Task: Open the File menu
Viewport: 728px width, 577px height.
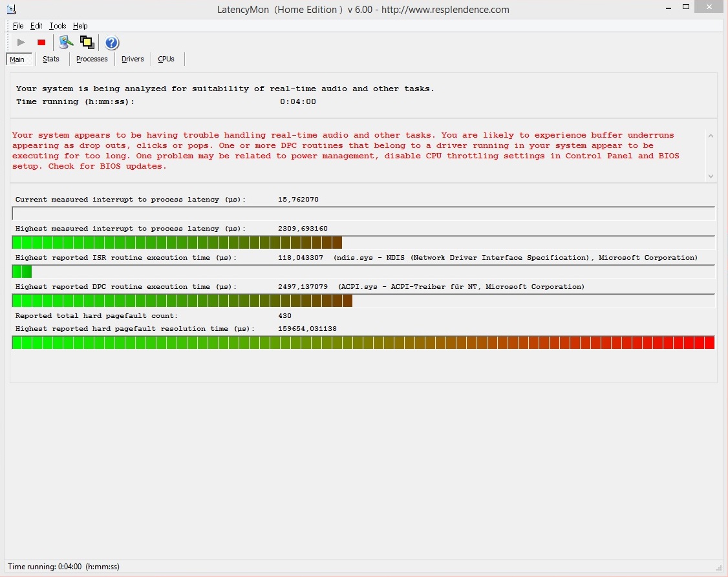Action: pyautogui.click(x=18, y=26)
